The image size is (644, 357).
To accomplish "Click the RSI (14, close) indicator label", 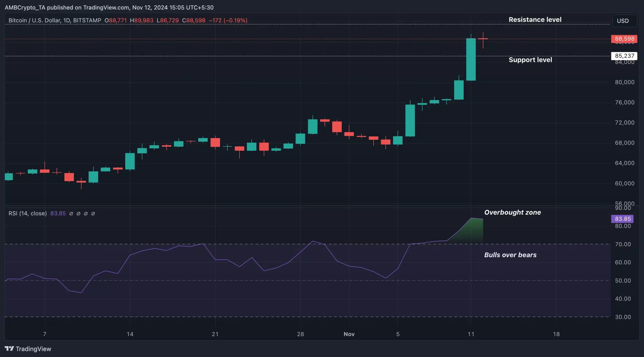I will pos(28,213).
